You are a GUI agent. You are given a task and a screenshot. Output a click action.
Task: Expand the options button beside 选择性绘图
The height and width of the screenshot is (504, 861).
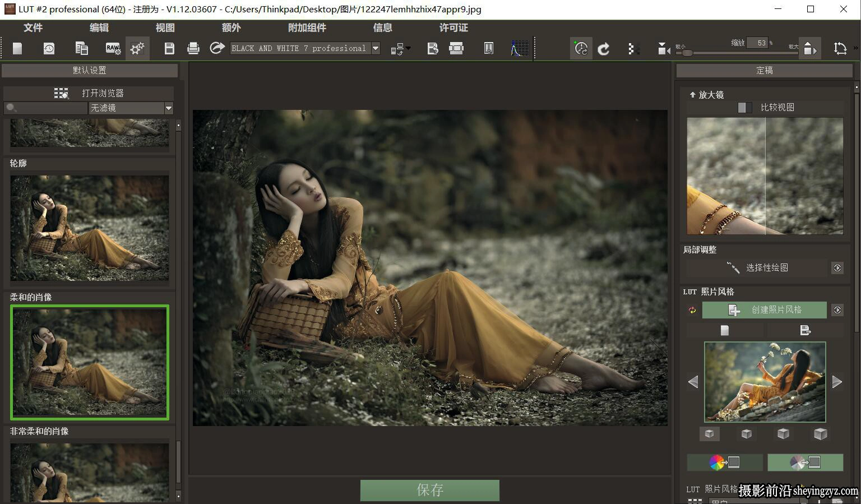tap(837, 268)
